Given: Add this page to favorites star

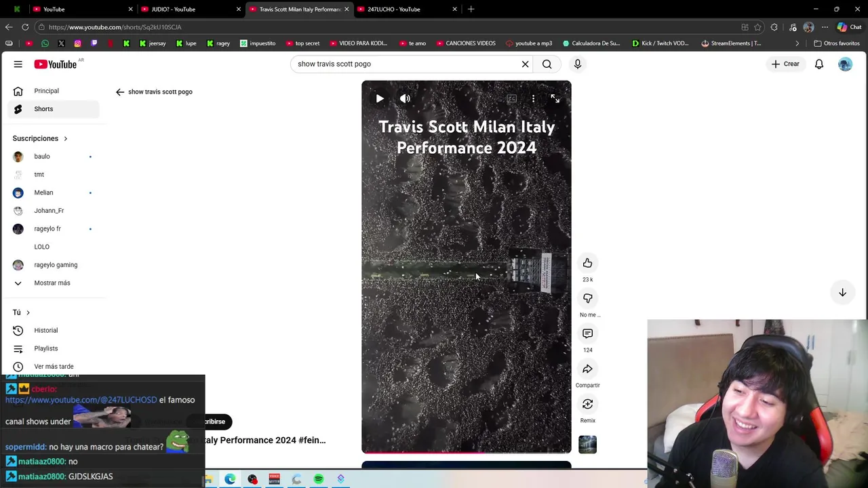Looking at the screenshot, I should point(757,27).
